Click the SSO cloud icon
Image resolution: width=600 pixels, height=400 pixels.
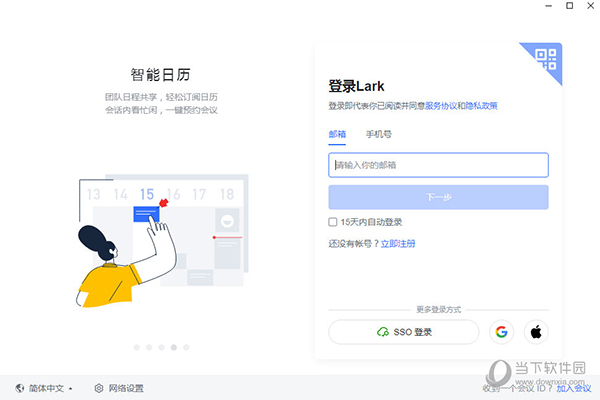[383, 332]
